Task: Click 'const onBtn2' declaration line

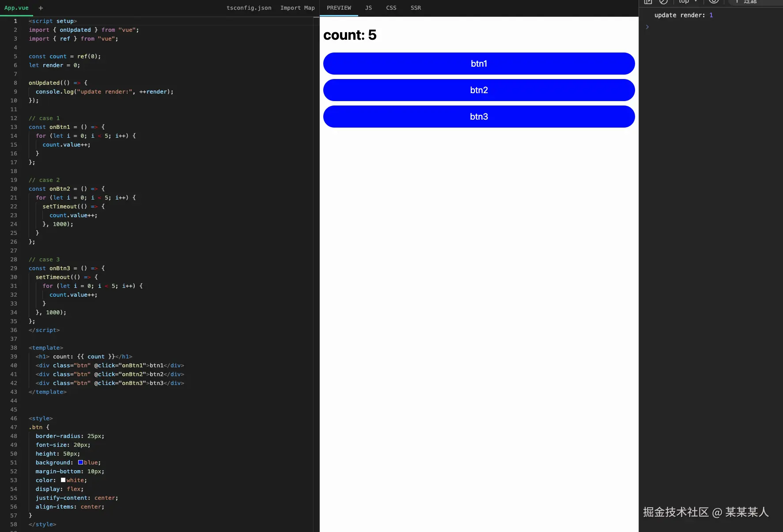Action: click(x=67, y=189)
